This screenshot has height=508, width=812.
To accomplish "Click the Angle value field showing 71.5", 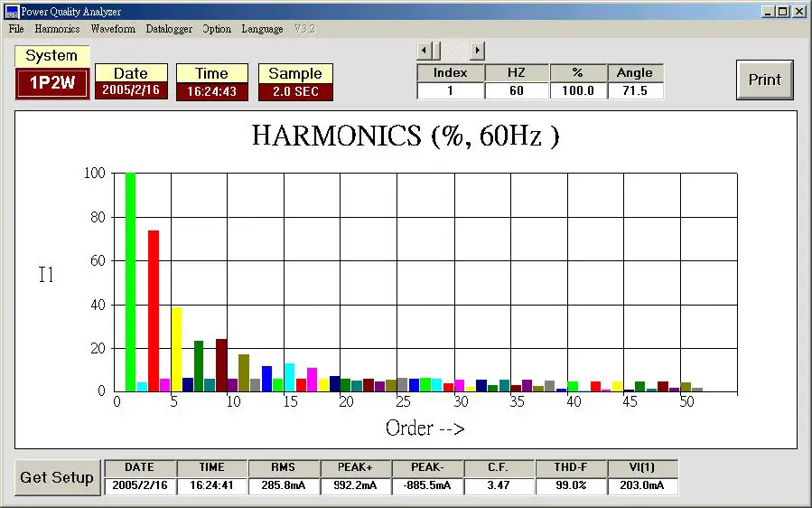I will click(635, 90).
